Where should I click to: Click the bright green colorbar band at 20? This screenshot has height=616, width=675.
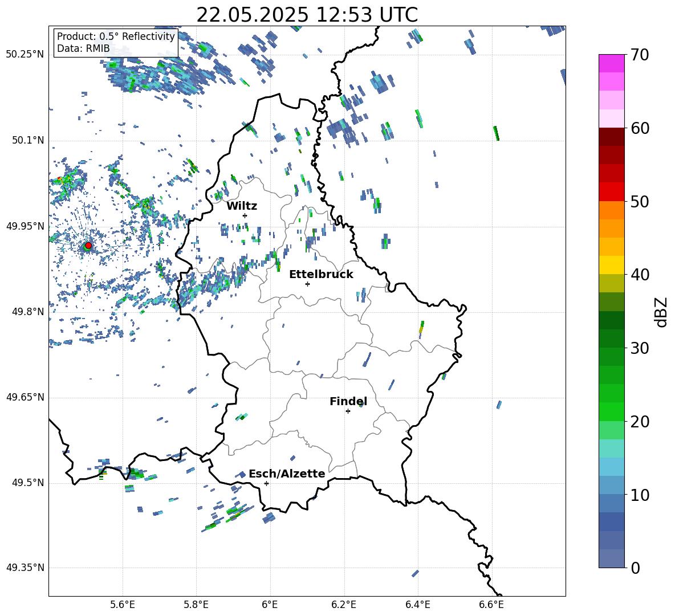[611, 411]
